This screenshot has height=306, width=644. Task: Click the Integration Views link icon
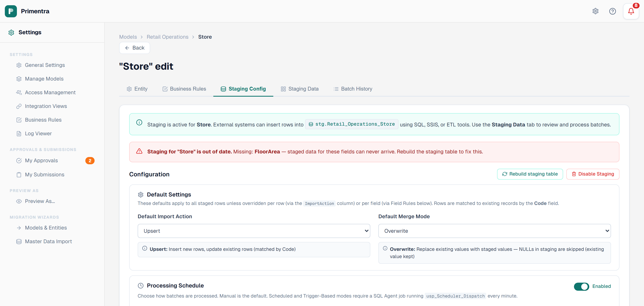19,106
